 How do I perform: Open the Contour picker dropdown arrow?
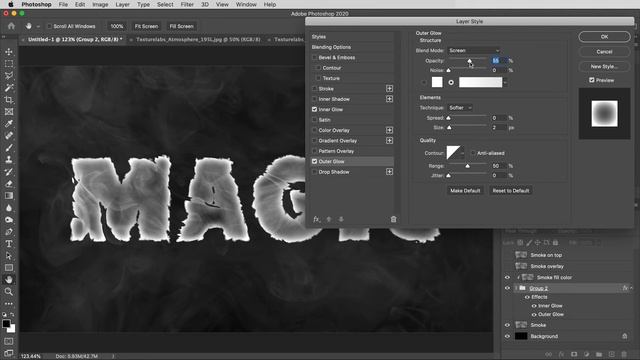pyautogui.click(x=462, y=153)
